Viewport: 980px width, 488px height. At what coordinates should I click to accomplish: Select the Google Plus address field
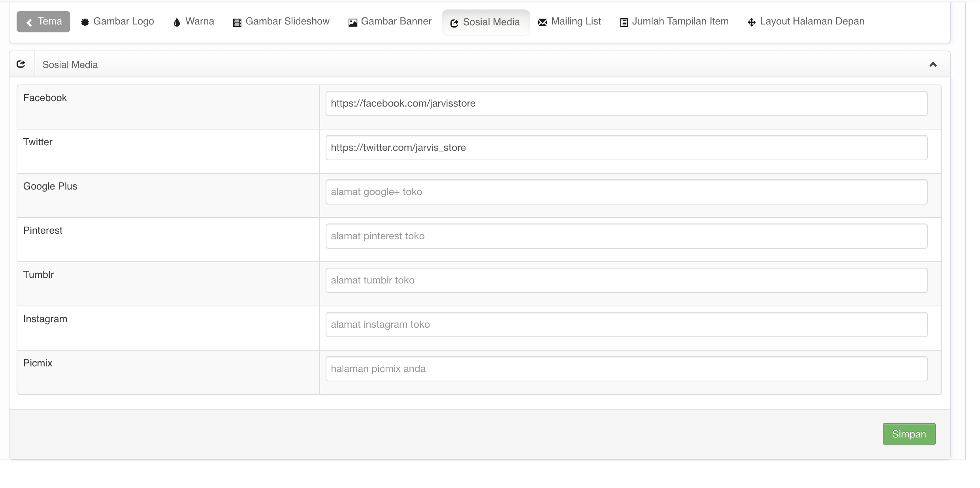click(626, 192)
